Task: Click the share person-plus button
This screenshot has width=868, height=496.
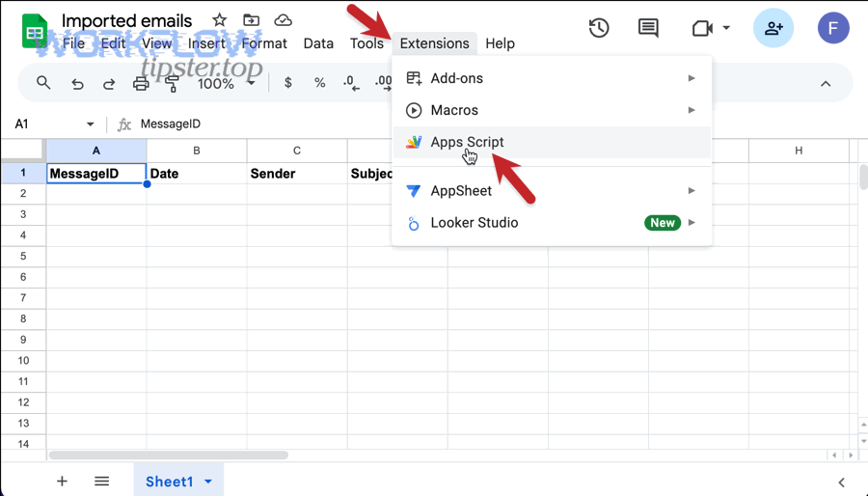Action: click(x=773, y=28)
